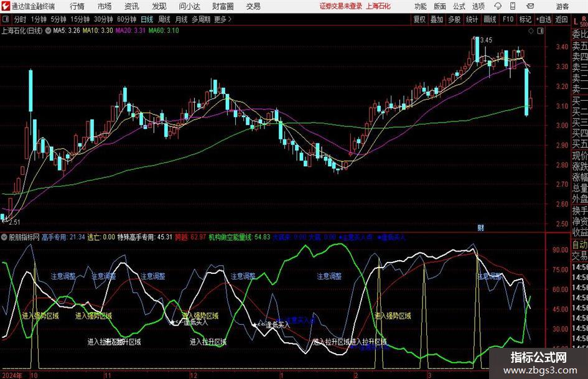Open the mail message icon
588x379 pixels.
(530, 6)
